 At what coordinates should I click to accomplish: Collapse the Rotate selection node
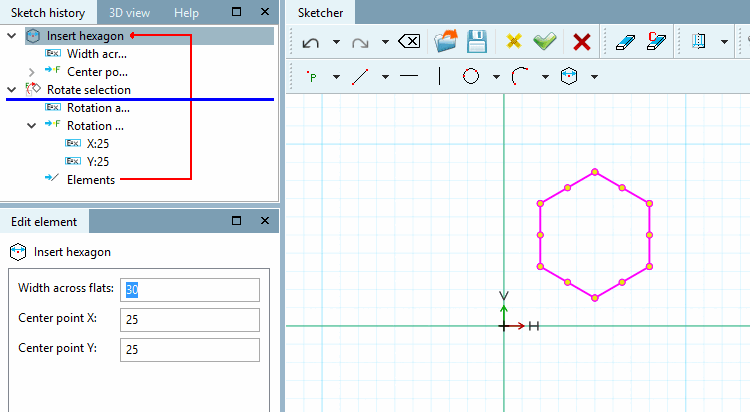coord(12,89)
